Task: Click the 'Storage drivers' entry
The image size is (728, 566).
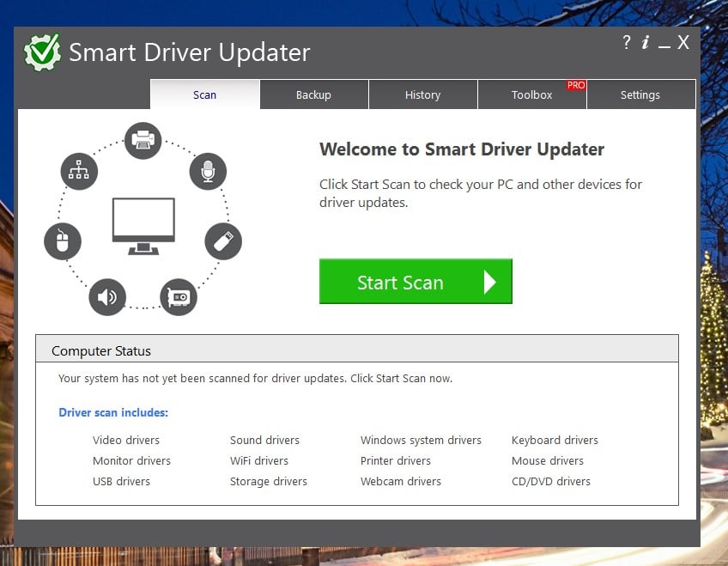Action: 269,482
